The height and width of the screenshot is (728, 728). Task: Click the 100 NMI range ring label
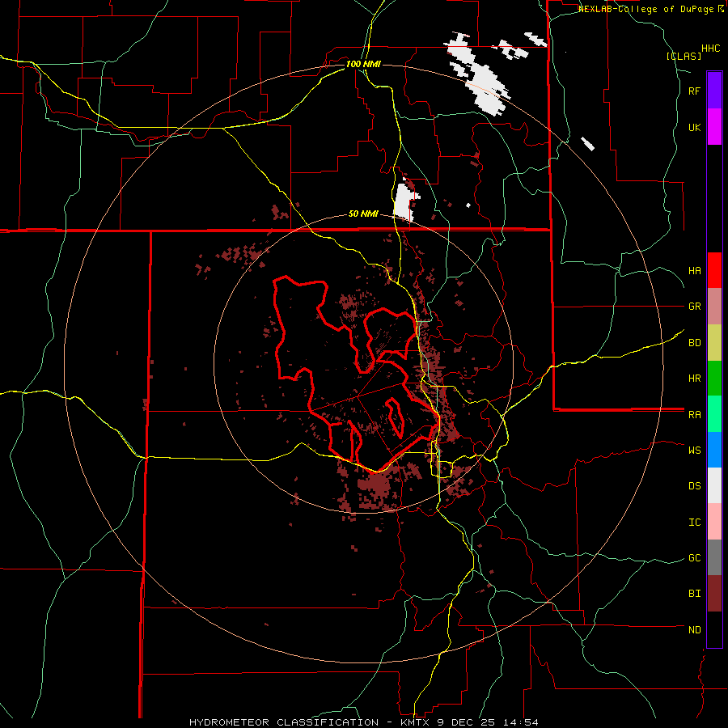363,64
